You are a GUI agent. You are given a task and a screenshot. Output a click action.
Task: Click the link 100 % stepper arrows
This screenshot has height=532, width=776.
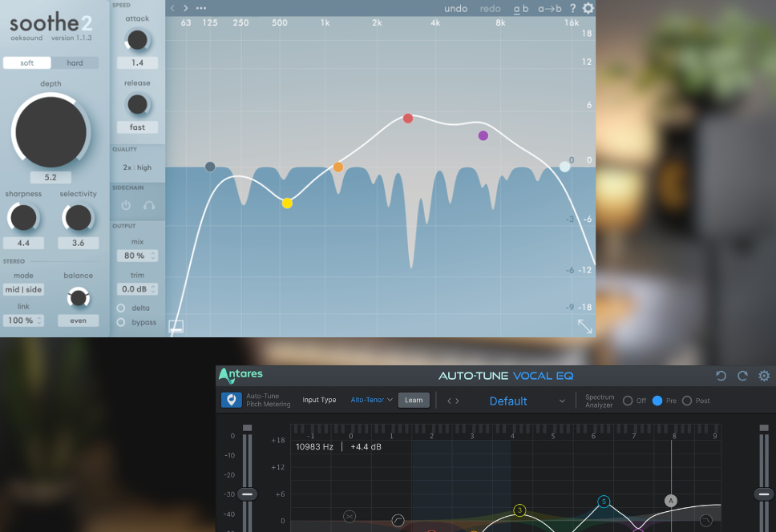[x=39, y=320]
